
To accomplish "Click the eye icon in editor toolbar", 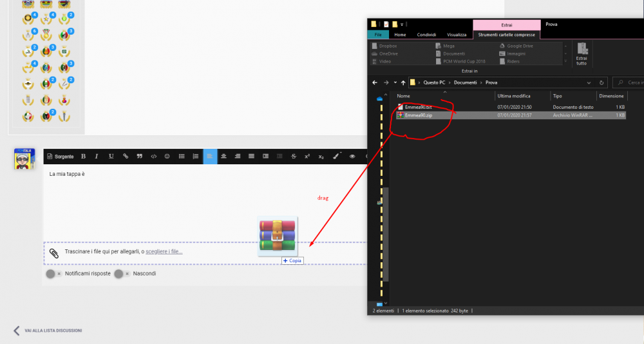I will tap(352, 157).
